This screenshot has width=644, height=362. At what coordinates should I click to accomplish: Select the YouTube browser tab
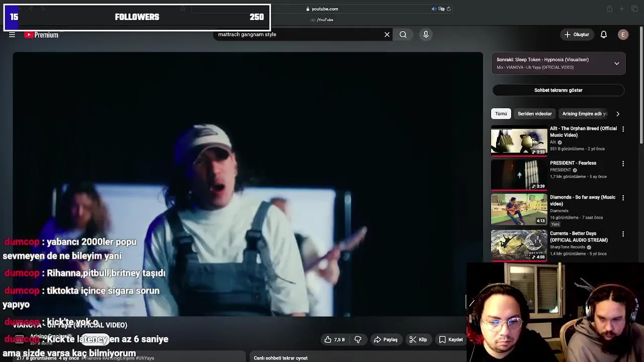pyautogui.click(x=322, y=20)
